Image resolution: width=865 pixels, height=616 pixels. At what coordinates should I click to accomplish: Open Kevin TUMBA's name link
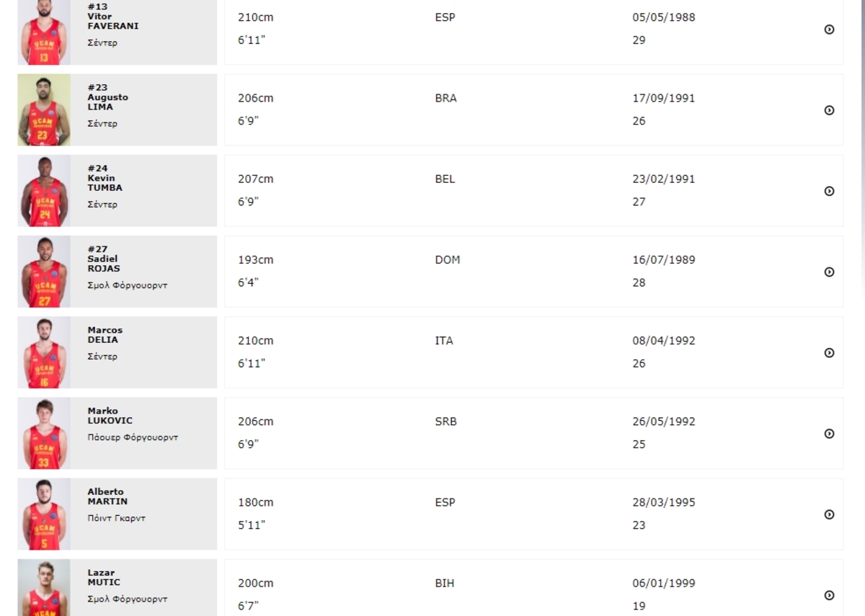point(105,183)
